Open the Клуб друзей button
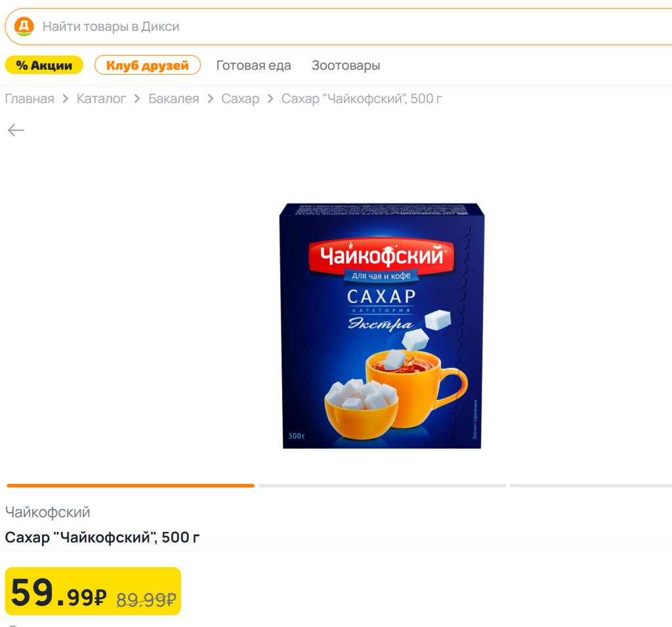This screenshot has width=672, height=627. (148, 65)
